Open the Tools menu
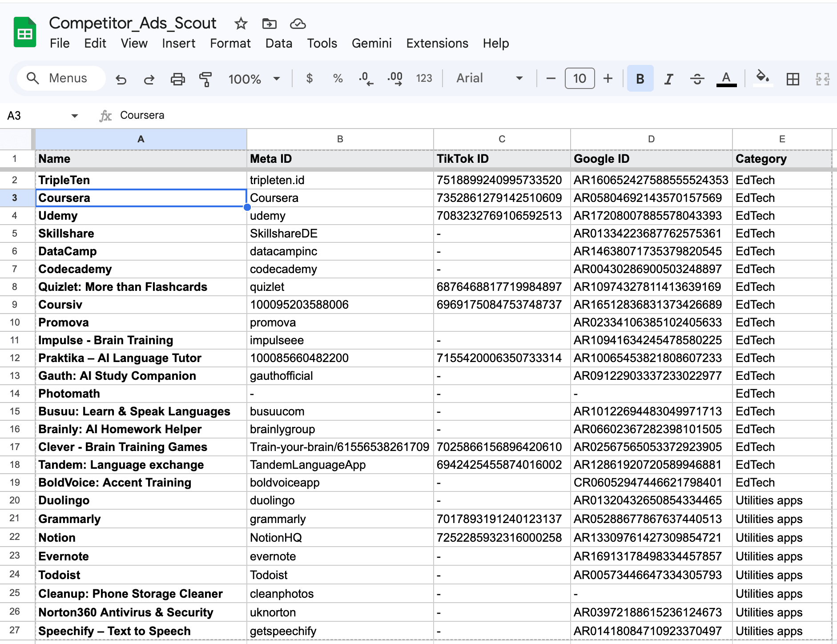Viewport: 837px width, 644px height. (322, 43)
